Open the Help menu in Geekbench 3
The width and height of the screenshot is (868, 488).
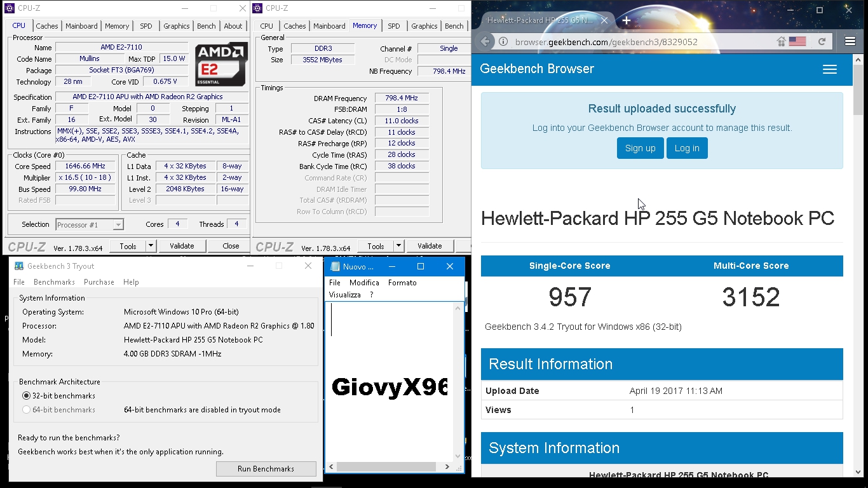[x=131, y=282]
